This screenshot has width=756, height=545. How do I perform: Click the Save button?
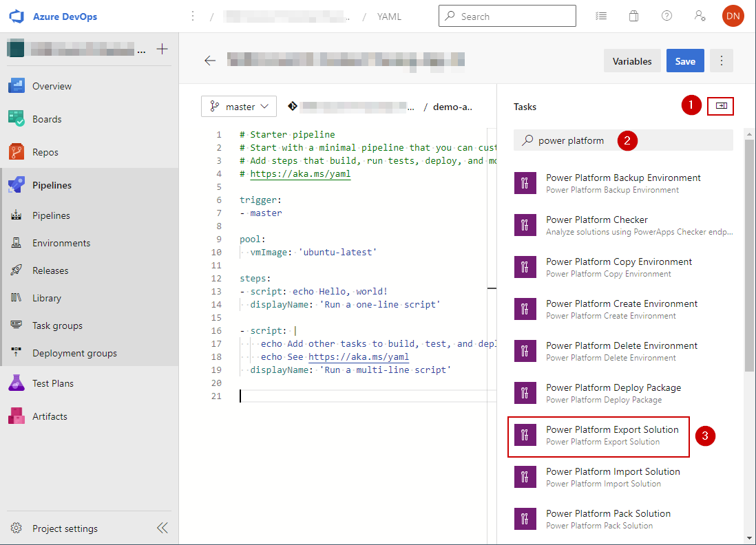[684, 61]
